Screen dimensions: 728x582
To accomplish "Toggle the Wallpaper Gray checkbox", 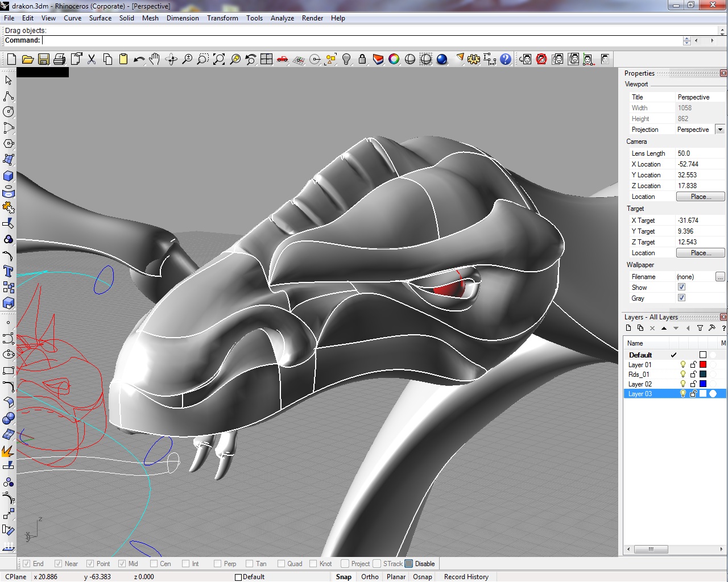I will (x=681, y=298).
